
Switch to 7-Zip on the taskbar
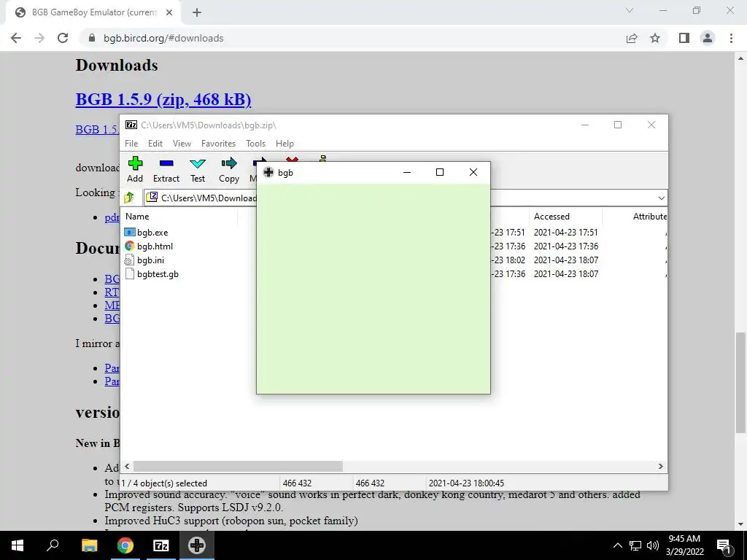click(x=161, y=545)
